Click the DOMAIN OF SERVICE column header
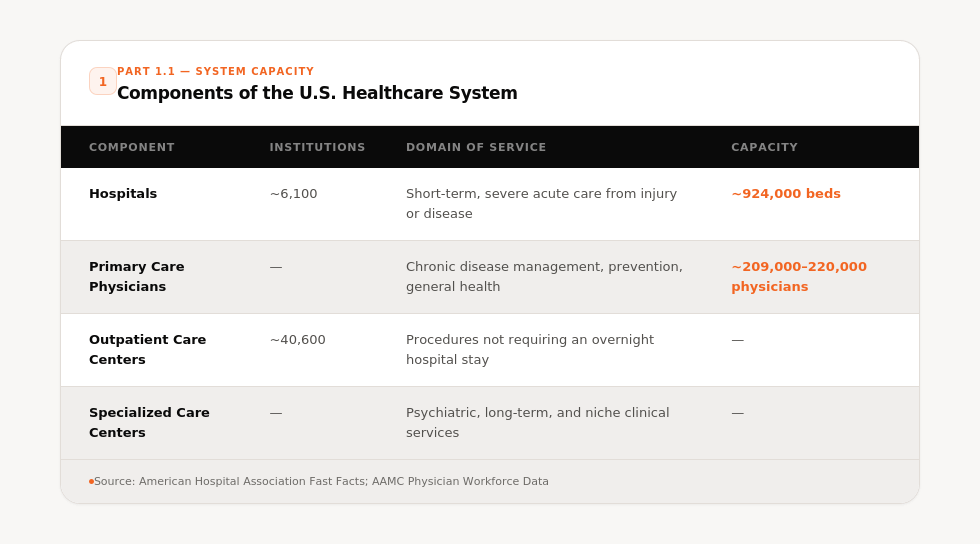Image resolution: width=980 pixels, height=544 pixels. (x=476, y=147)
